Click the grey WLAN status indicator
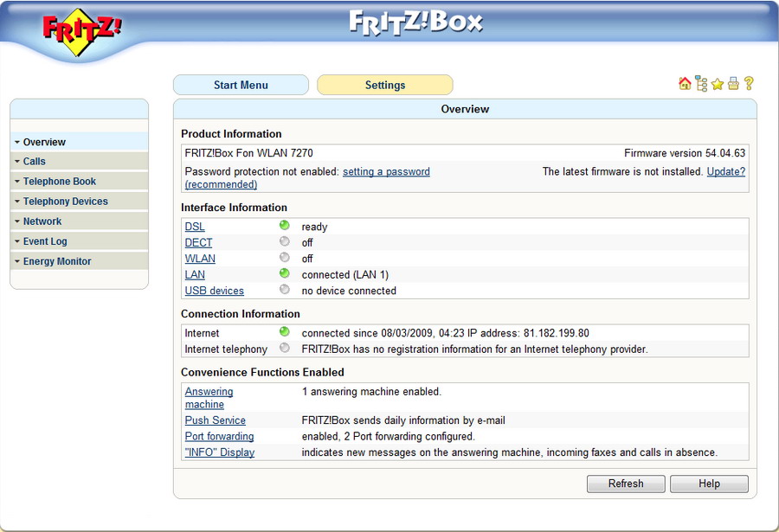 (x=284, y=258)
